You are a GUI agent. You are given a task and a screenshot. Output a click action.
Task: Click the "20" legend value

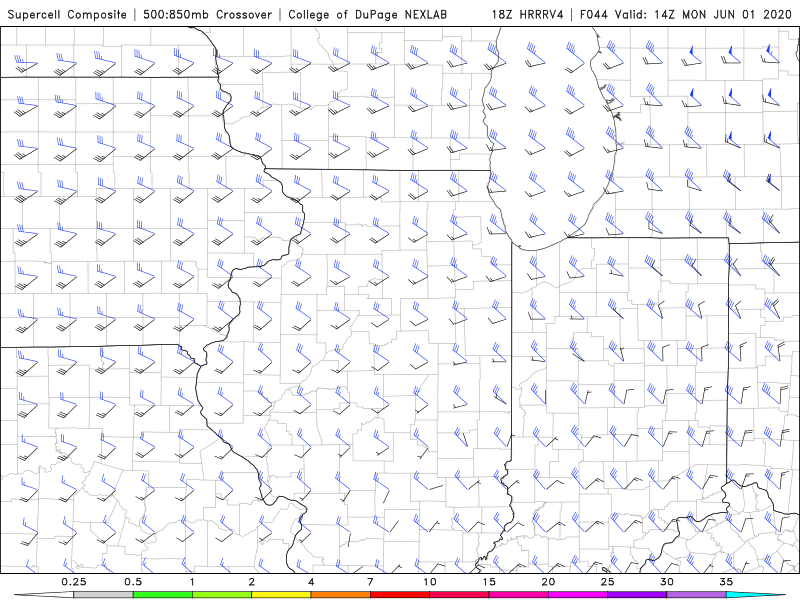click(548, 582)
